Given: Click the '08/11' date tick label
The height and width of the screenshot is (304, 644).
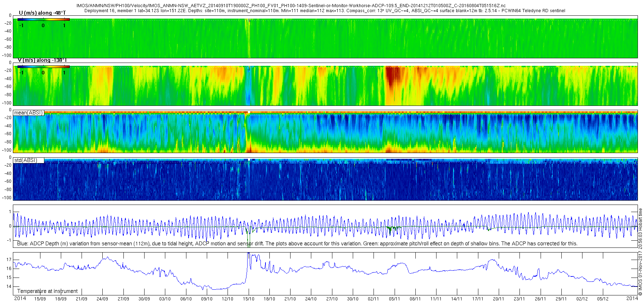Looking at the screenshot, I should [415, 299].
